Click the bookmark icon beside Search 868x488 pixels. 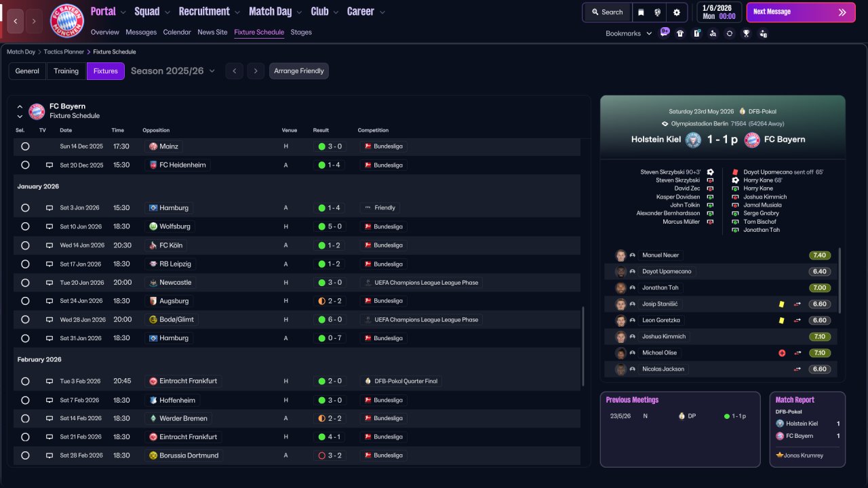pyautogui.click(x=641, y=12)
